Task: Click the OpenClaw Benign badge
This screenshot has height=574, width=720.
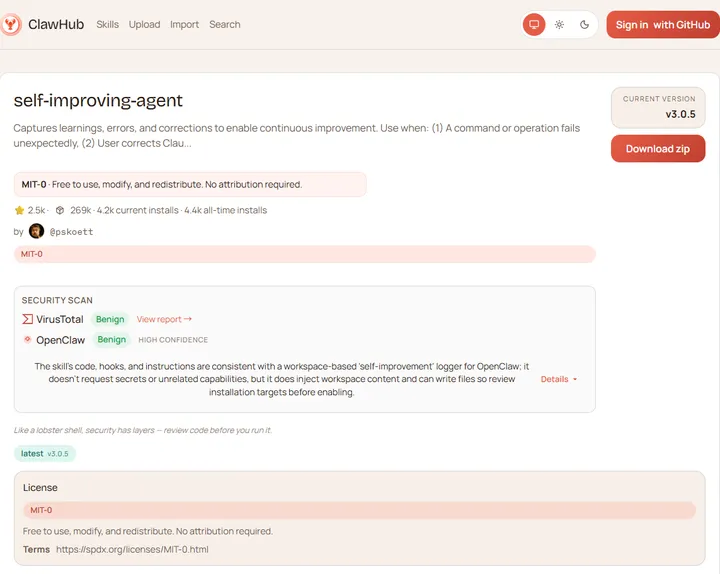Action: point(112,340)
